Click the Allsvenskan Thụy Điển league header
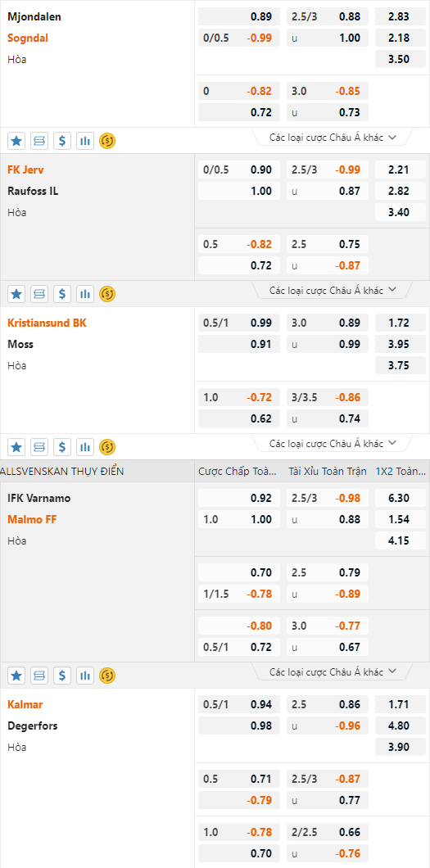 click(62, 472)
